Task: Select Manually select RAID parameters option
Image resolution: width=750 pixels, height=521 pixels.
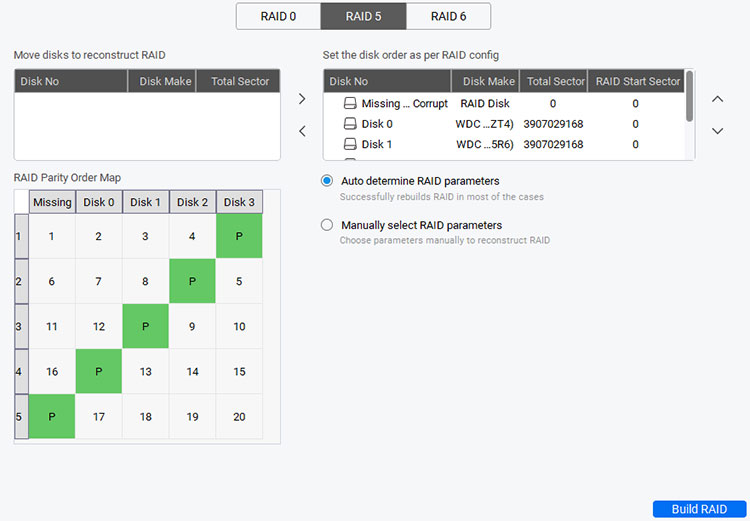Action: [327, 225]
